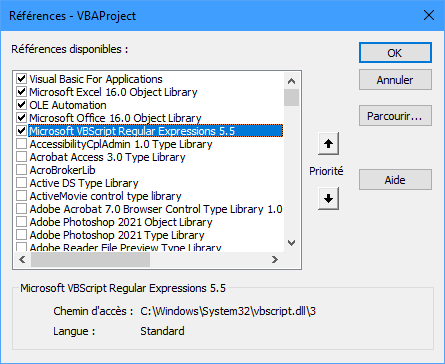Click the list's scroll down arrow

click(x=292, y=243)
